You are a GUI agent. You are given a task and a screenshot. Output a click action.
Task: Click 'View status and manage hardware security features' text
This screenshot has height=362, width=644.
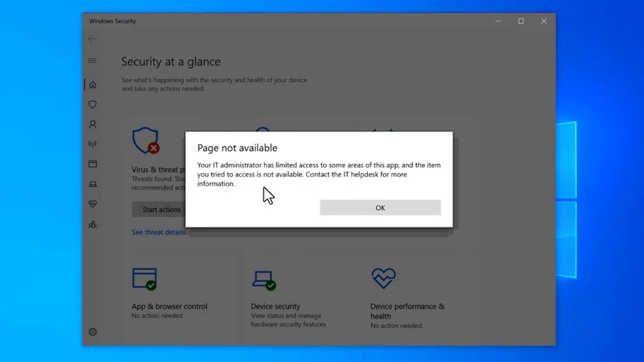[x=288, y=320]
